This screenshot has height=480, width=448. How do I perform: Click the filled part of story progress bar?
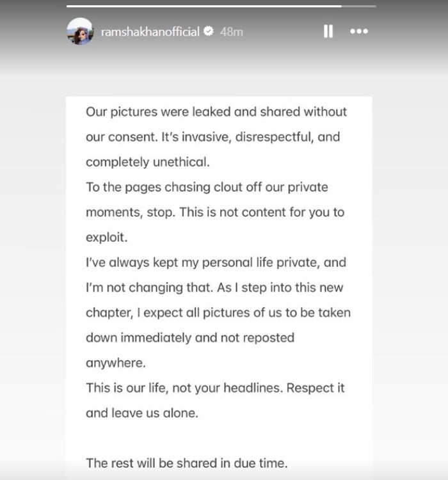coord(204,6)
